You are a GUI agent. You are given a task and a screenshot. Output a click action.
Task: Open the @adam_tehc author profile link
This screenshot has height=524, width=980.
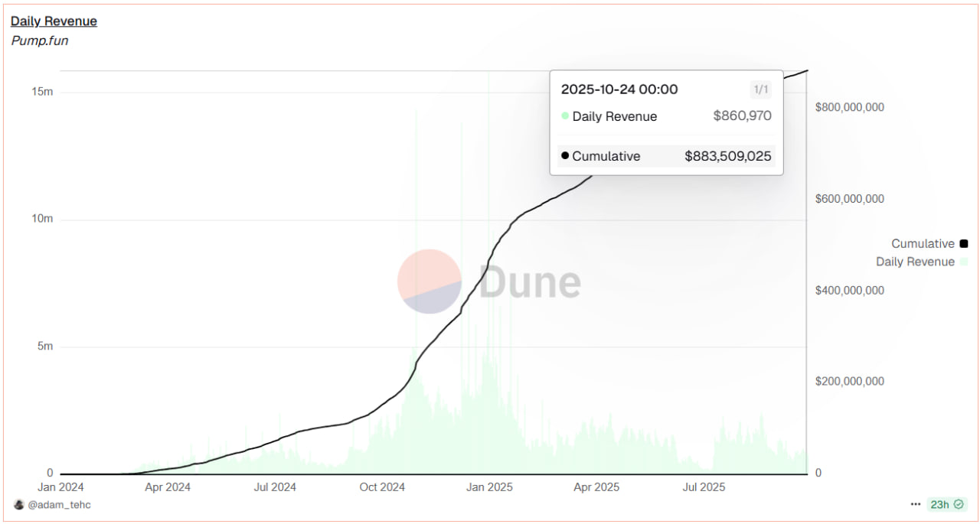click(x=60, y=505)
